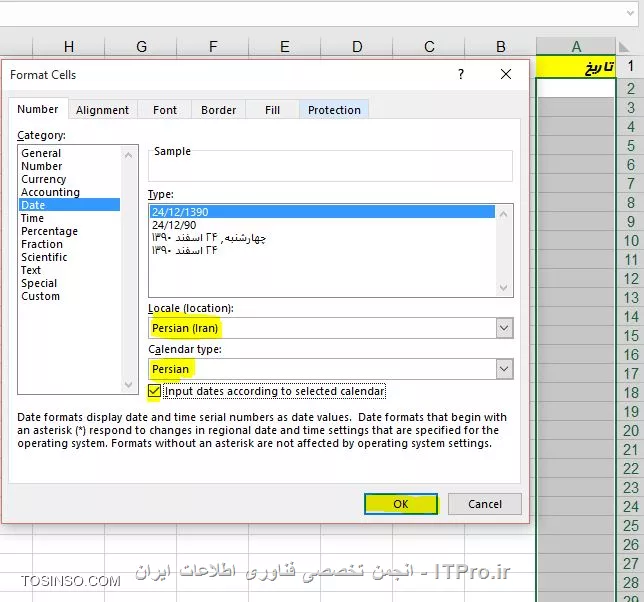The width and height of the screenshot is (644, 602).
Task: Open the Calendar type dropdown
Action: click(x=504, y=369)
